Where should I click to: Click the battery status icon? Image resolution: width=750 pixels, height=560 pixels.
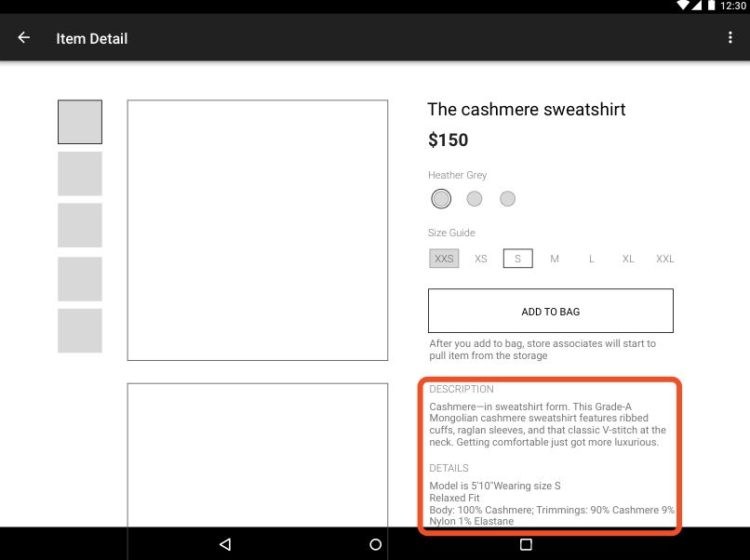coord(711,6)
